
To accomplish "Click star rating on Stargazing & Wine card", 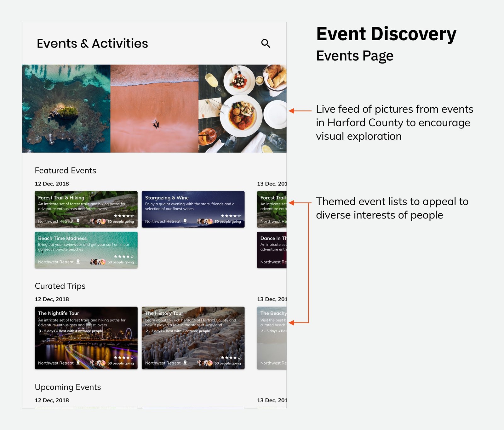I will coord(231,216).
